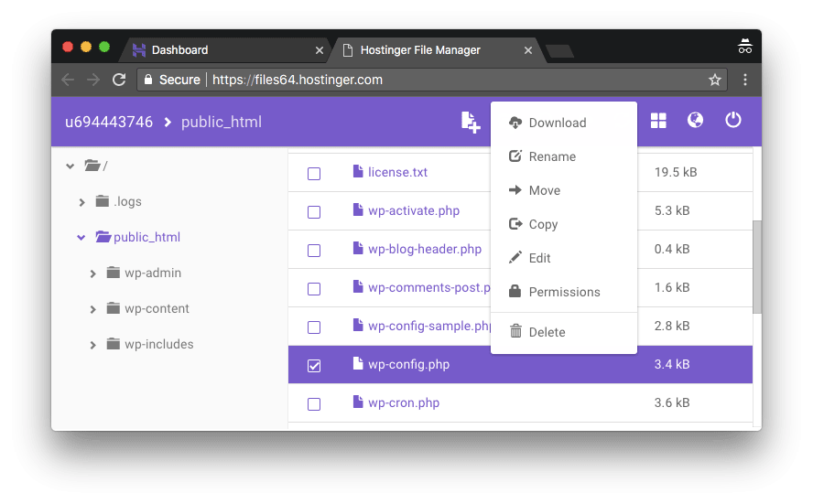Click the public_html breadcrumb
813x504 pixels.
[222, 123]
